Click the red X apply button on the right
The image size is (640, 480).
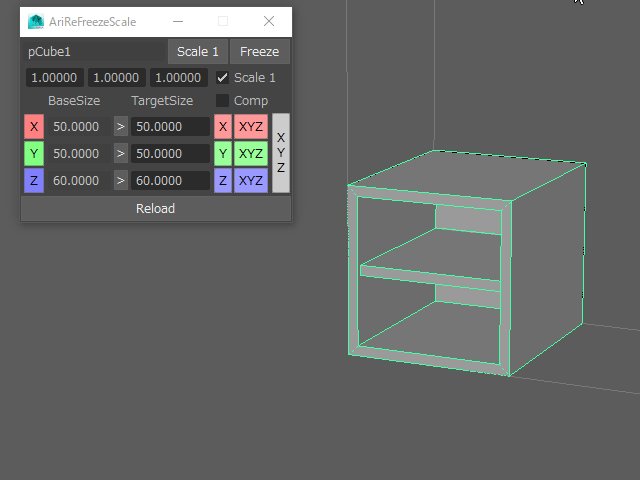tap(223, 127)
